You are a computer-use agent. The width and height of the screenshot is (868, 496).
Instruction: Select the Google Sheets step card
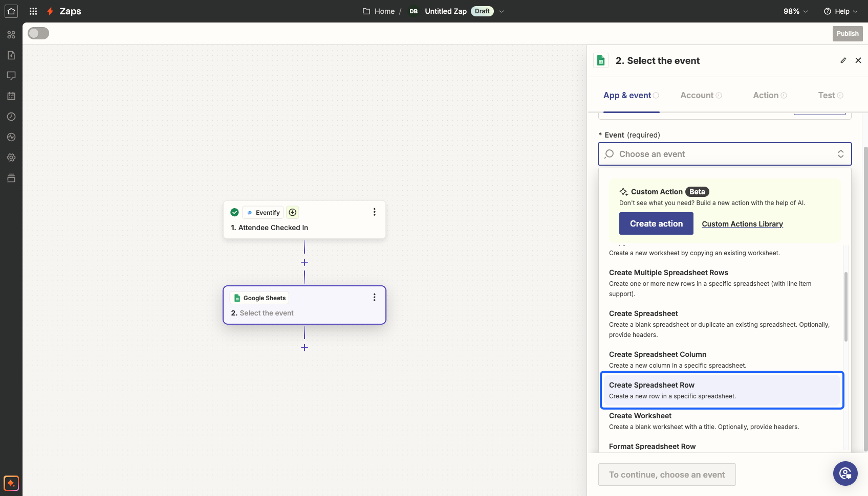pos(305,305)
